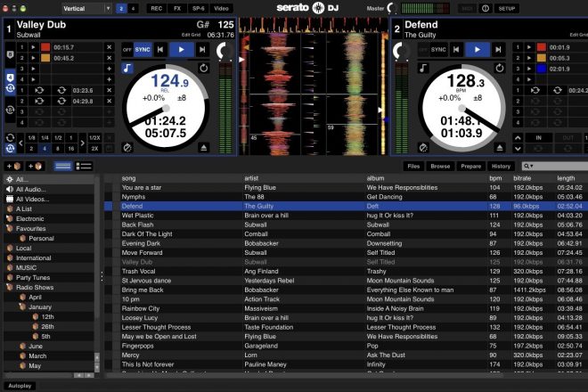Delete deck 1 cue point at 00:15.7
The height and width of the screenshot is (392, 588).
[x=109, y=47]
